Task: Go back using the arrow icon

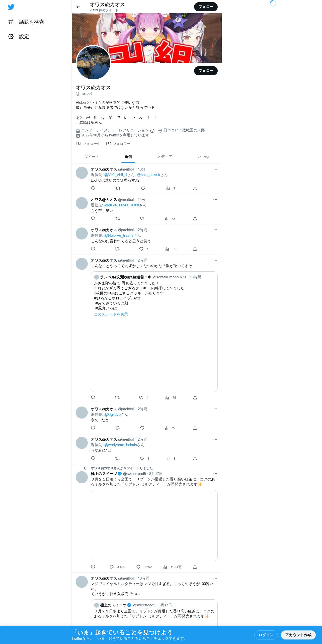Action: tap(78, 7)
